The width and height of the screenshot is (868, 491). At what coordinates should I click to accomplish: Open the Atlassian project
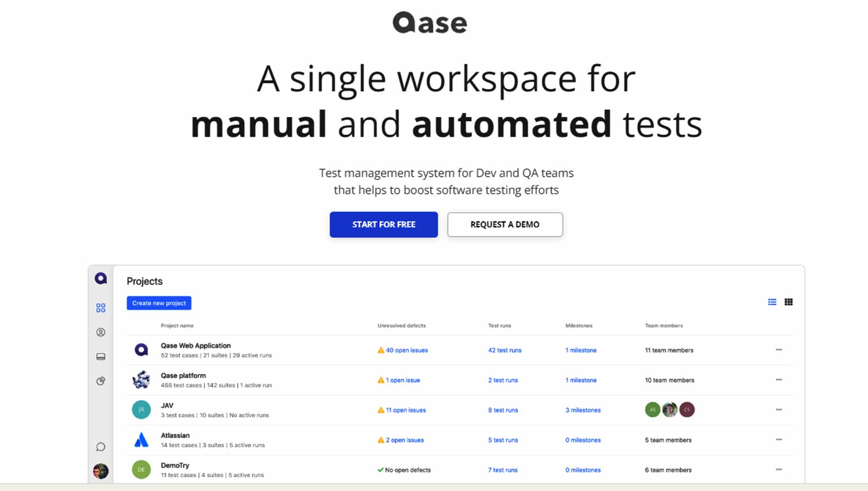click(x=175, y=436)
